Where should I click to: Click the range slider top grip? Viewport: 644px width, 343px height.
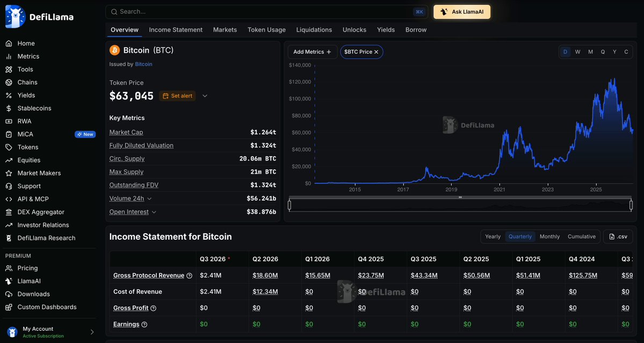pos(460,197)
